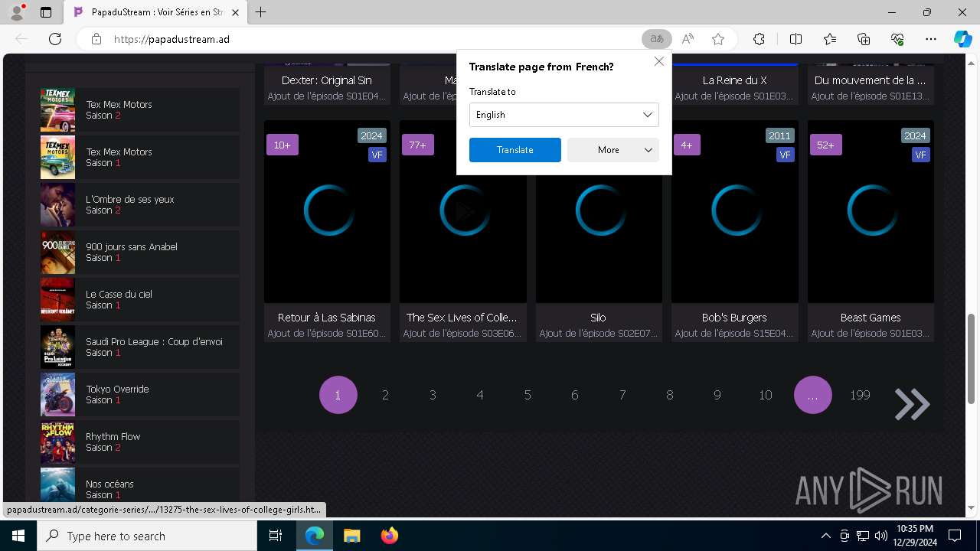Viewport: 980px width, 551px height.
Task: Open Tex Mex Motors Saison 1
Action: (140, 158)
